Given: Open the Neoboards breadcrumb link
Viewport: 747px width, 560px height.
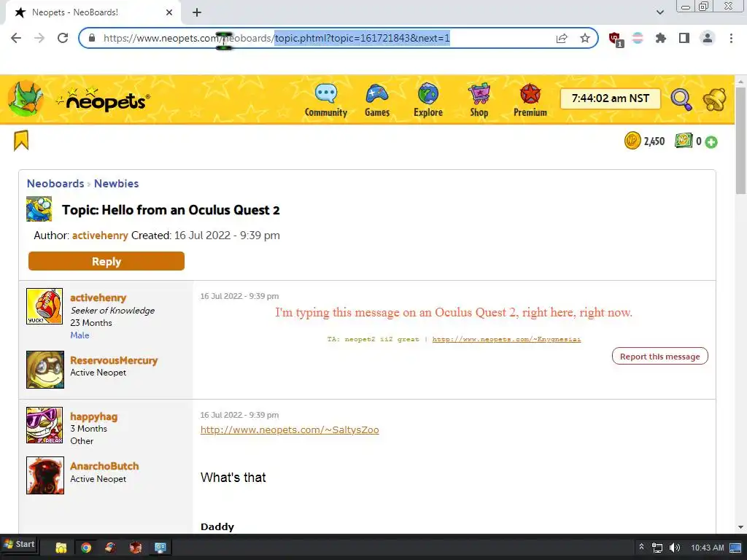Looking at the screenshot, I should 55,183.
